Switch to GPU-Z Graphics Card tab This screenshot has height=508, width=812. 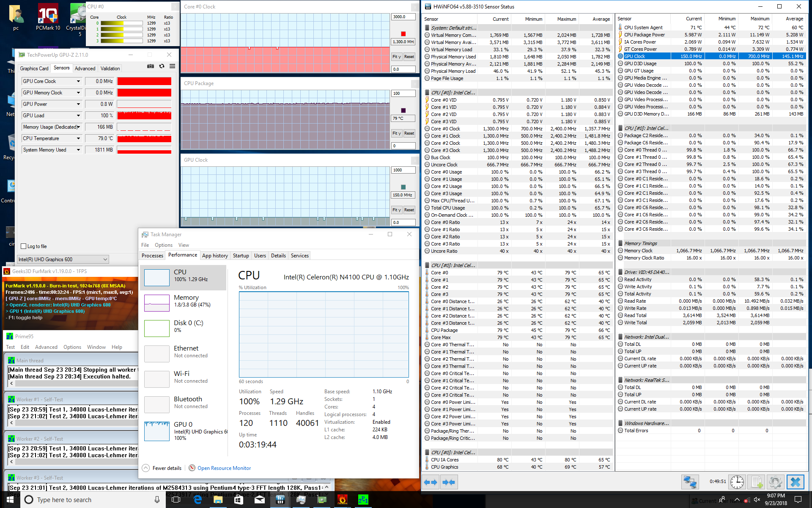34,68
